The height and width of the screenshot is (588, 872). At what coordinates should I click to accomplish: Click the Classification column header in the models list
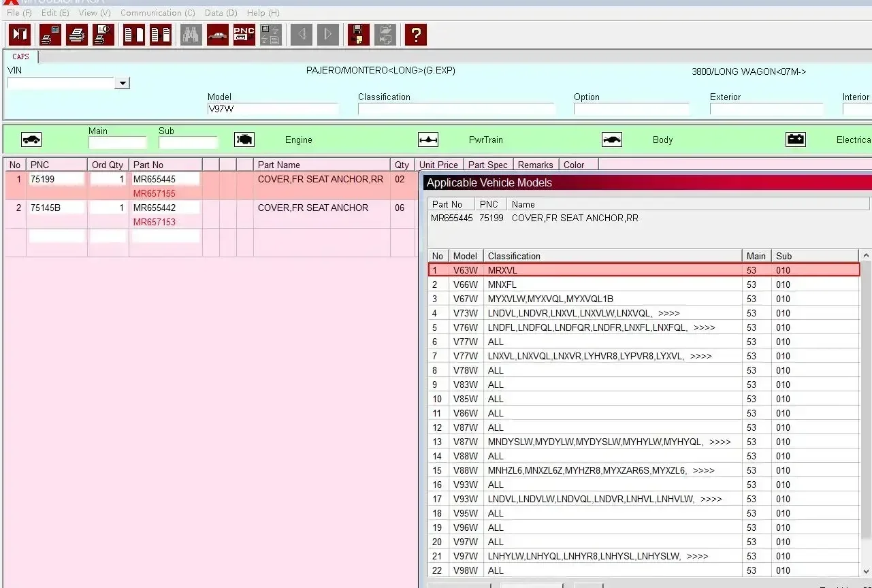pos(613,256)
